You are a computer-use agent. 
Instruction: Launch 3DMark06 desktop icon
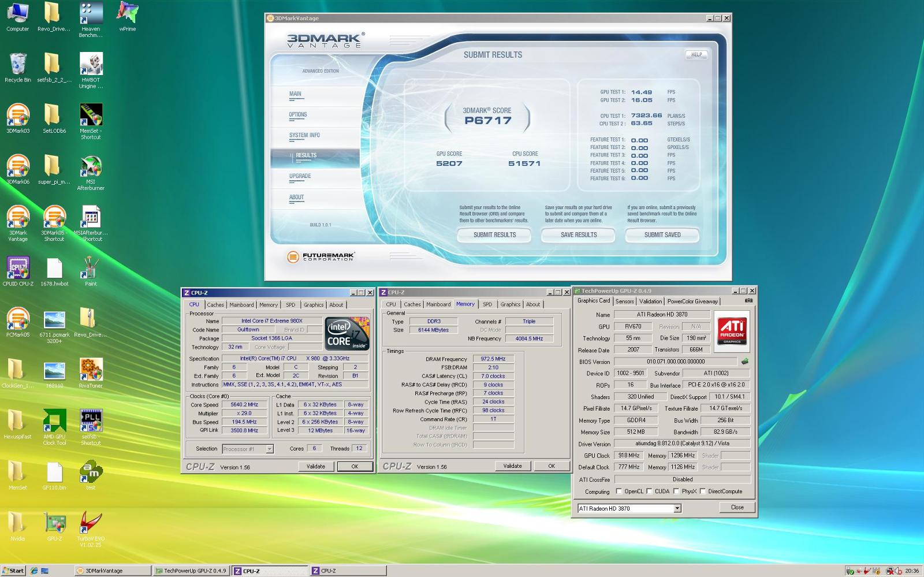(17, 169)
